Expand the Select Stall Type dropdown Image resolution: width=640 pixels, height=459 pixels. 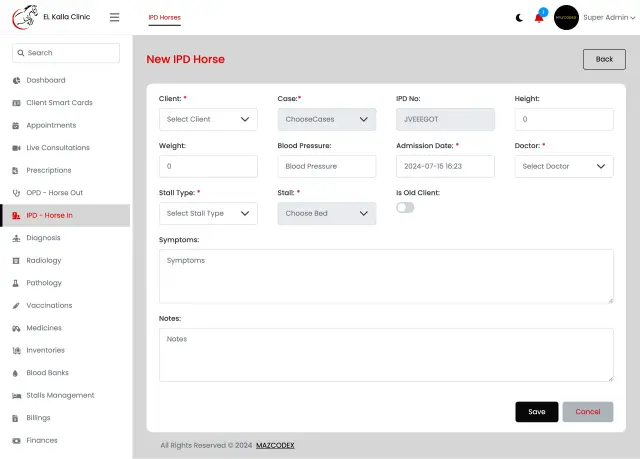click(x=208, y=213)
